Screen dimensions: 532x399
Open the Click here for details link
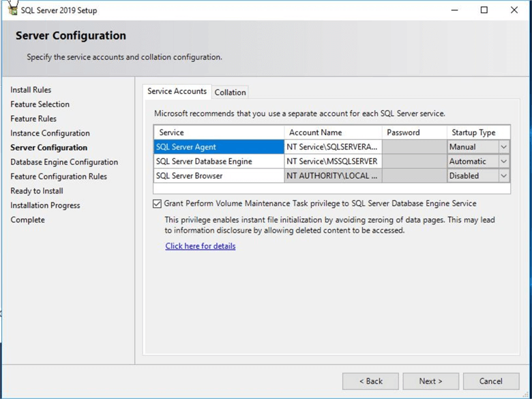pyautogui.click(x=200, y=246)
